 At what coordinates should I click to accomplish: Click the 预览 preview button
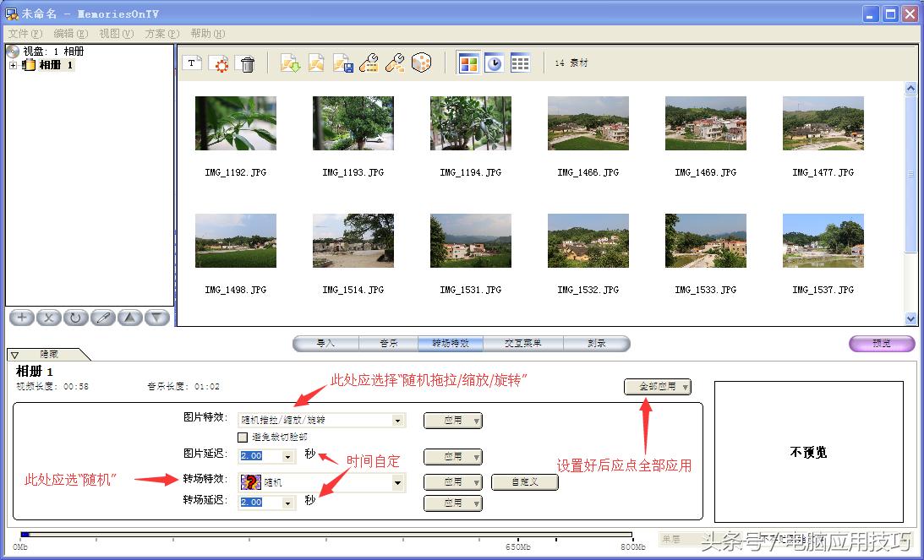(x=882, y=344)
